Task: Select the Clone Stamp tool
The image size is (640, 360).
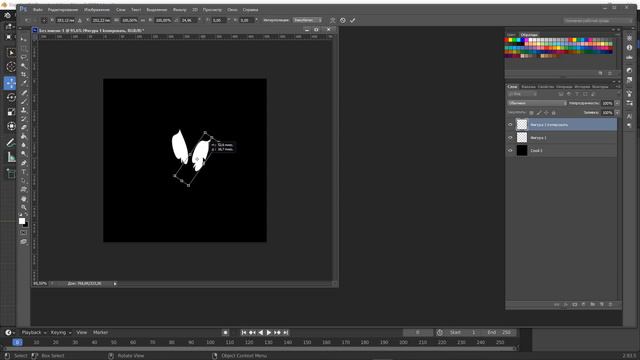Action: point(24,110)
